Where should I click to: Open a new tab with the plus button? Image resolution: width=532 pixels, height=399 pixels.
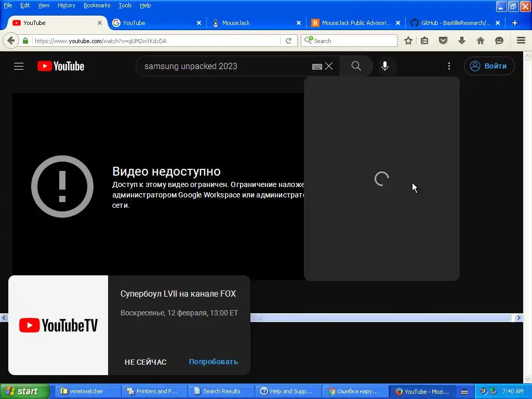[x=515, y=23]
